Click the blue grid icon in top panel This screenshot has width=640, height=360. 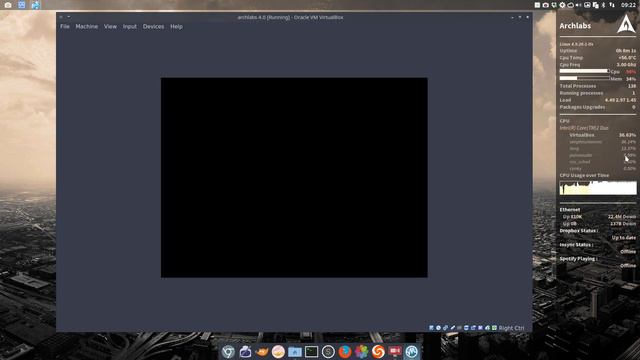click(22, 5)
